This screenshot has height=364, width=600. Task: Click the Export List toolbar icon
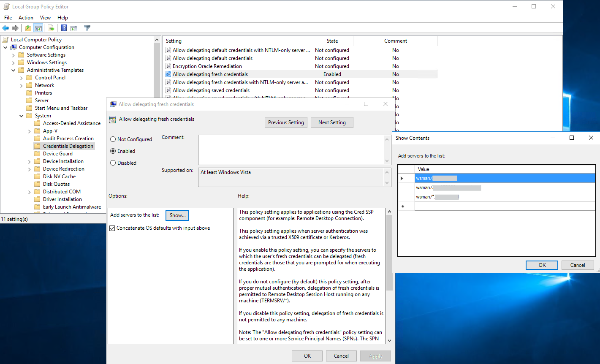click(x=51, y=28)
